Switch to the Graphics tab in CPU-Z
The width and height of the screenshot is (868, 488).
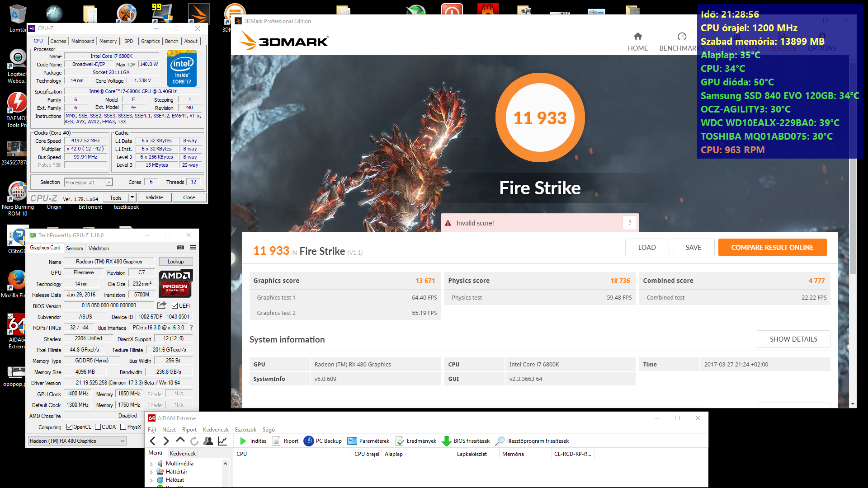[151, 41]
